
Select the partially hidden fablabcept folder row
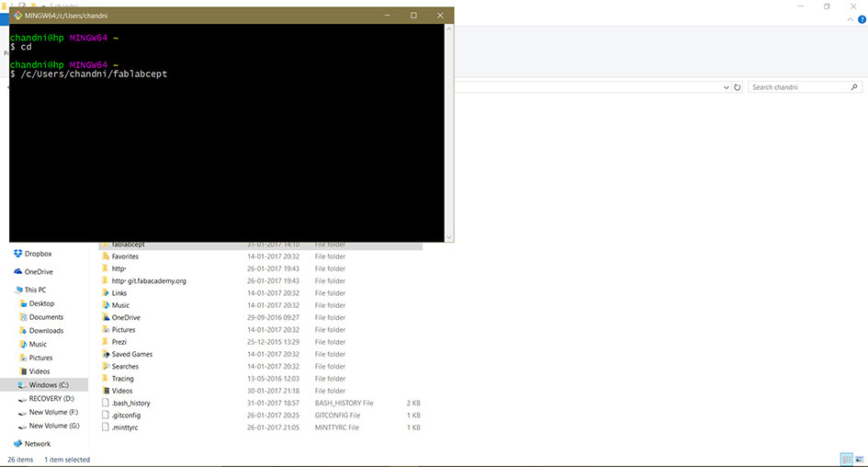tap(260, 245)
